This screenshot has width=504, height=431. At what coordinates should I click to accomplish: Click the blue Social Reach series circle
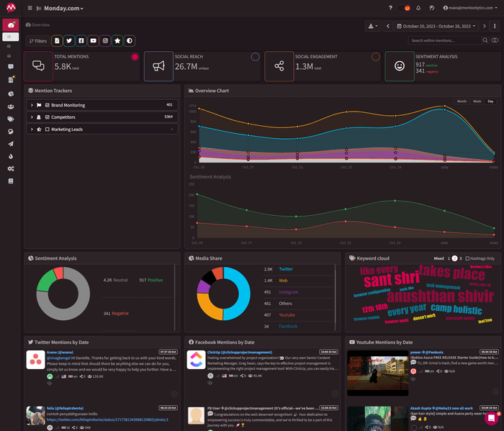255,57
